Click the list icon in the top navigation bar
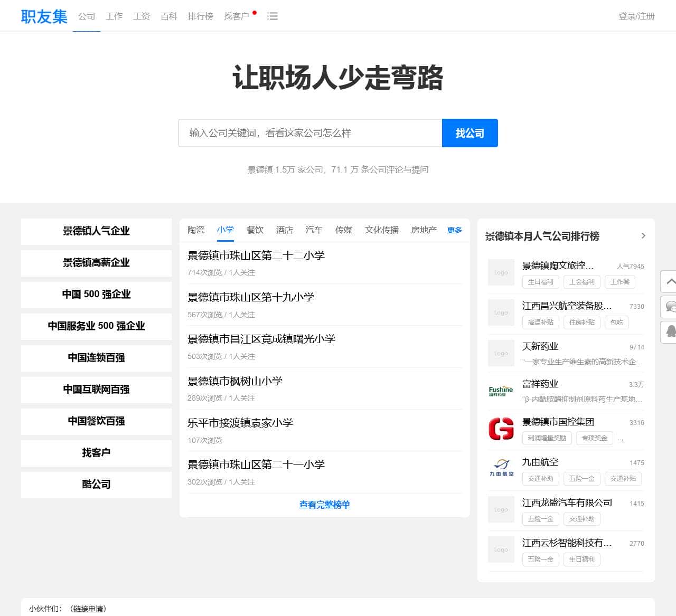Viewport: 676px width, 616px height. point(273,16)
